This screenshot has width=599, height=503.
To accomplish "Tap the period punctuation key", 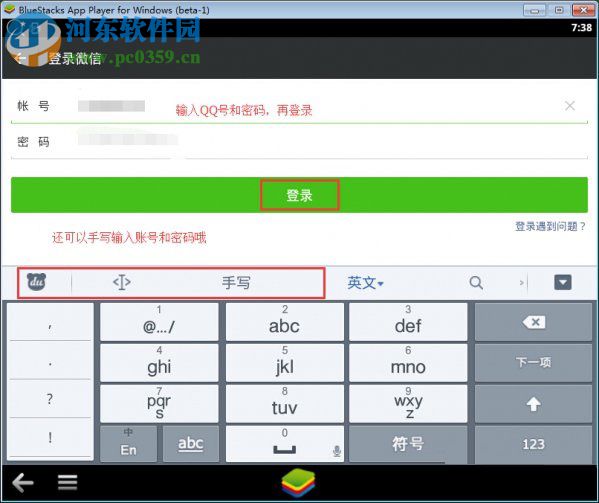I will (x=50, y=361).
